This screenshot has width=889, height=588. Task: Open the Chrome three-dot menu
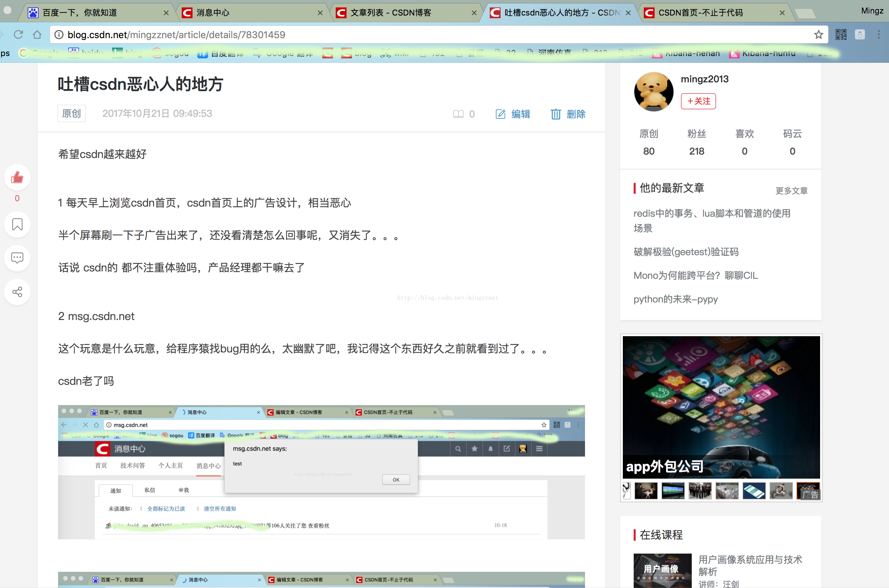tap(879, 34)
